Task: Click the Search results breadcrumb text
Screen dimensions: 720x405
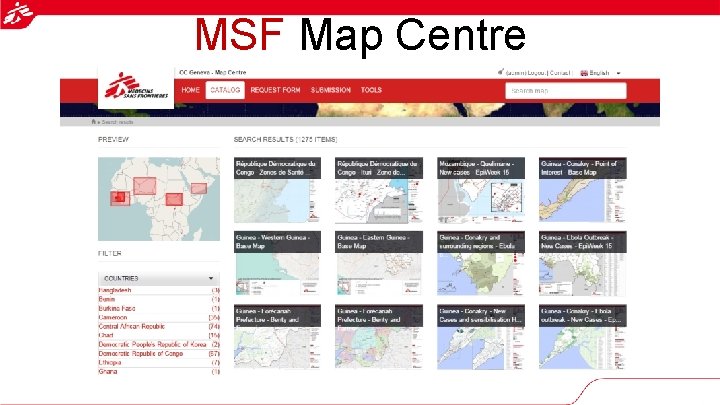Action: click(117, 122)
